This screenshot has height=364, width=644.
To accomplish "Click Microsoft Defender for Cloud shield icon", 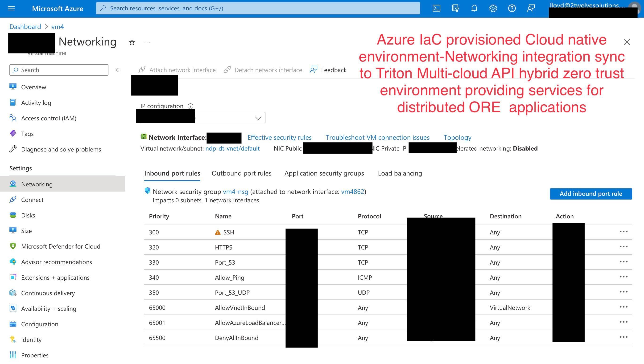I will tap(13, 246).
